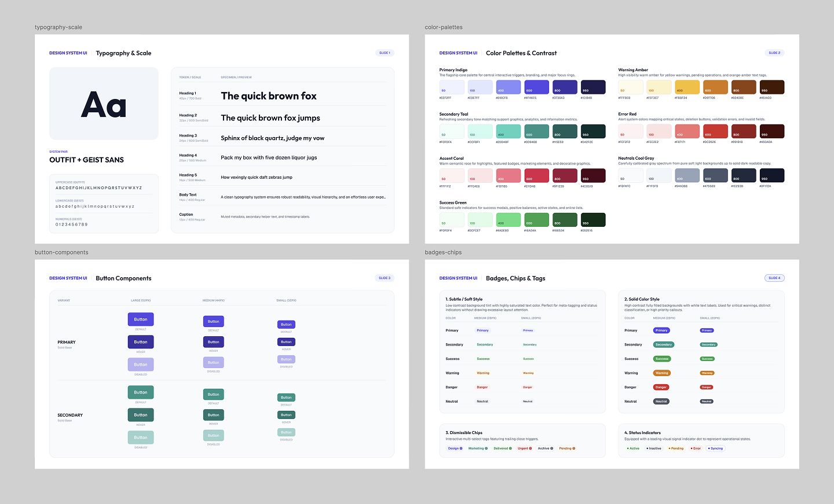834x504 pixels.
Task: Pick the Error Red 600 swatch
Action: coord(715,131)
